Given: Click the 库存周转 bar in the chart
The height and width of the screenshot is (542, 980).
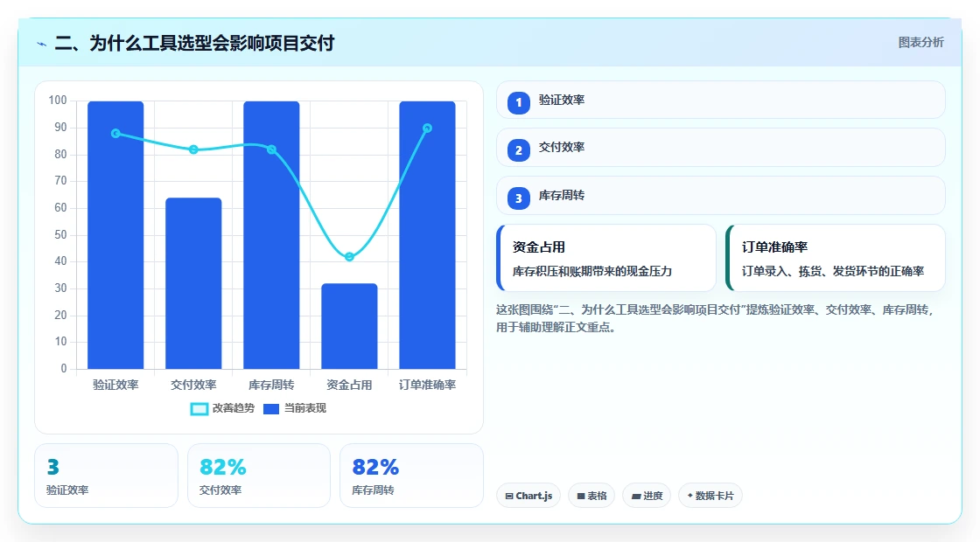Looking at the screenshot, I should 271,235.
